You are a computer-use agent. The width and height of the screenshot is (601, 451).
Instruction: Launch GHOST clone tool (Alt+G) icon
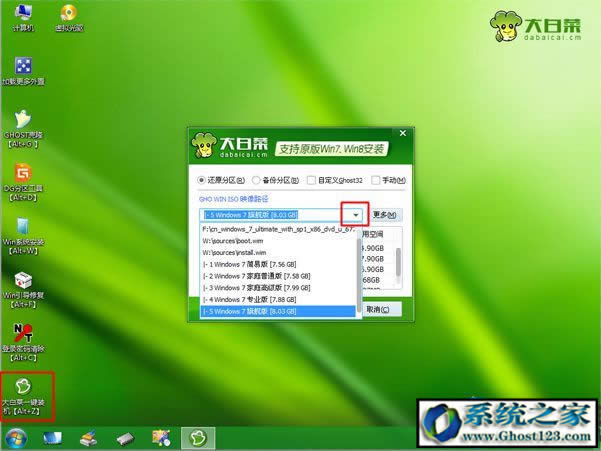coord(23,129)
